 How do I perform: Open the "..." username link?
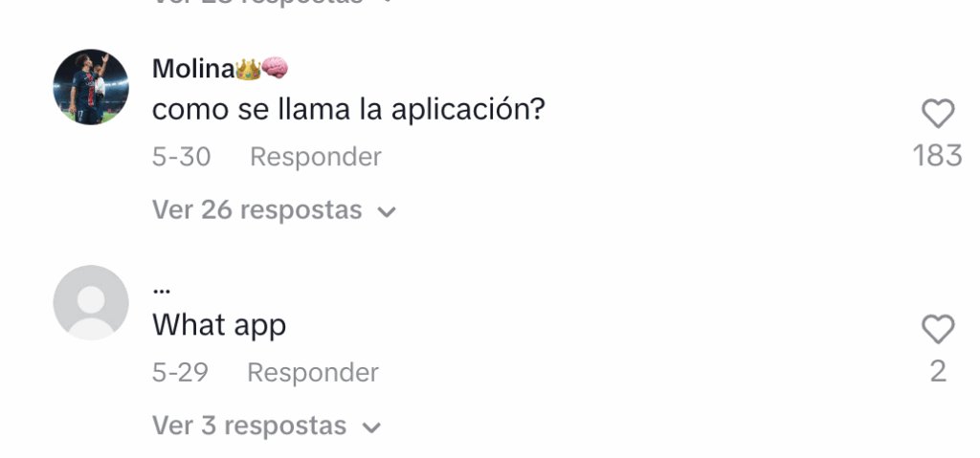[161, 290]
